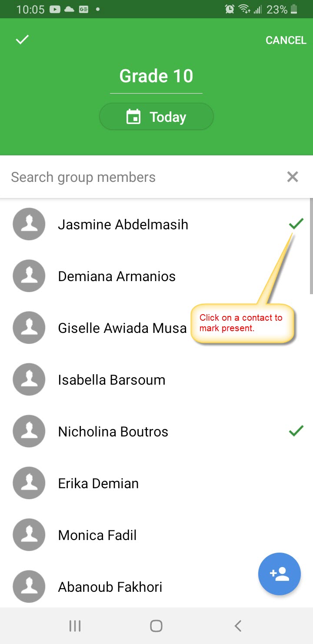The width and height of the screenshot is (313, 644).
Task: Click the CANCEL button
Action: click(x=286, y=40)
